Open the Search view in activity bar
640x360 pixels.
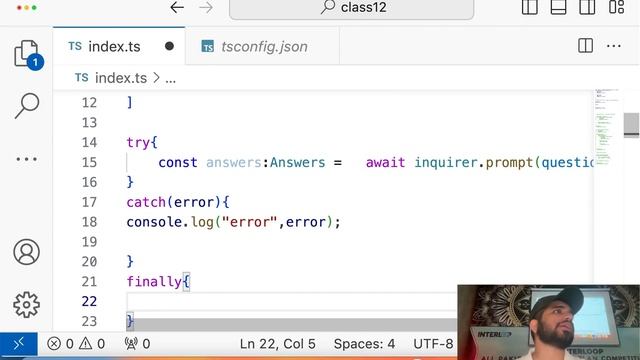click(27, 105)
